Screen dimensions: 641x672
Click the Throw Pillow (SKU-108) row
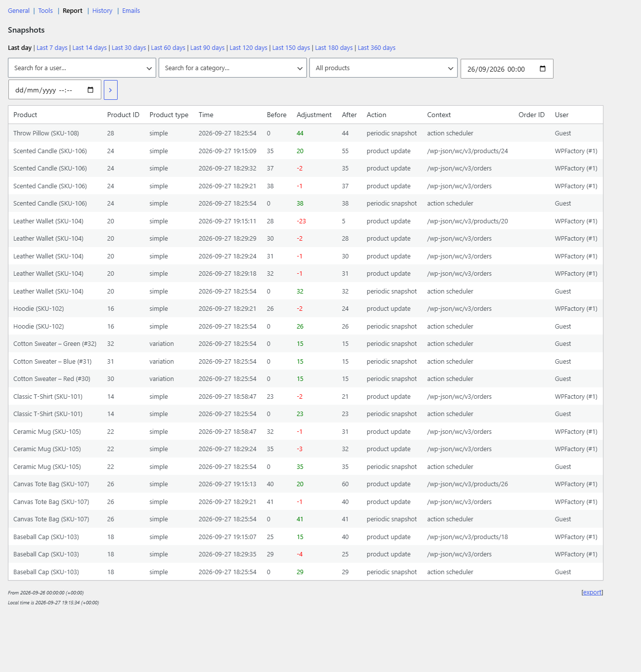pos(305,133)
